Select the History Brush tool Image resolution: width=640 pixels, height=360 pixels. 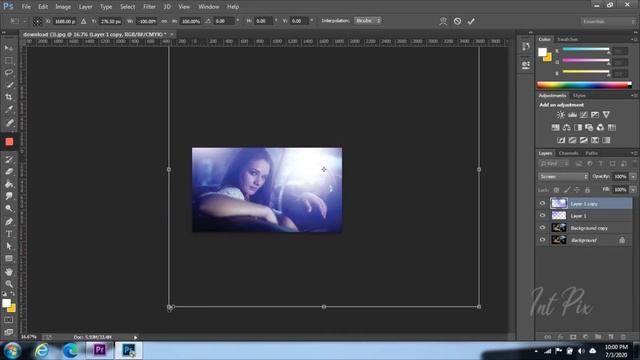[9, 160]
